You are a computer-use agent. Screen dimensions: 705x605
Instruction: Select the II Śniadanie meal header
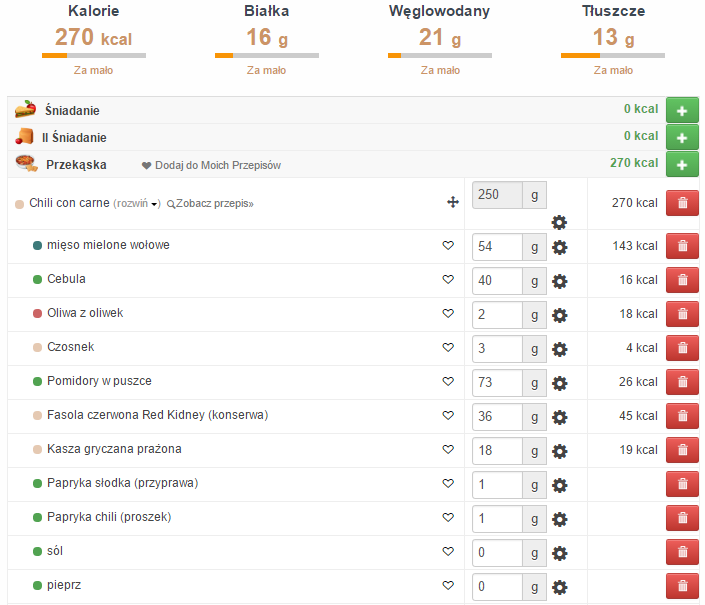(x=74, y=137)
